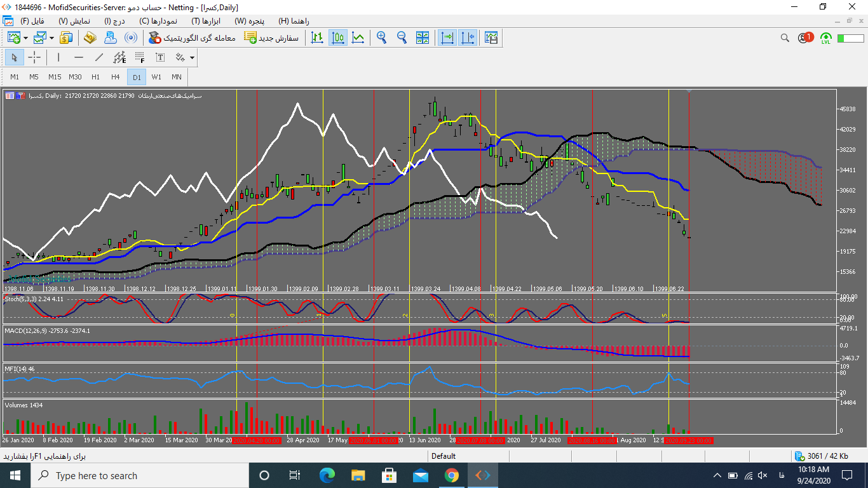Viewport: 868px width, 488px height.
Task: Switch chart to candlesticks type
Action: (x=338, y=38)
